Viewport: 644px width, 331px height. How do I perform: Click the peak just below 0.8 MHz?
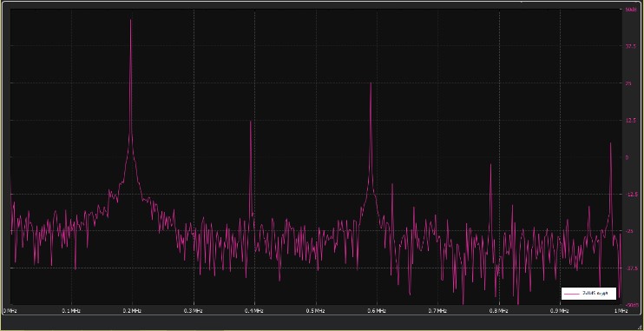point(490,164)
